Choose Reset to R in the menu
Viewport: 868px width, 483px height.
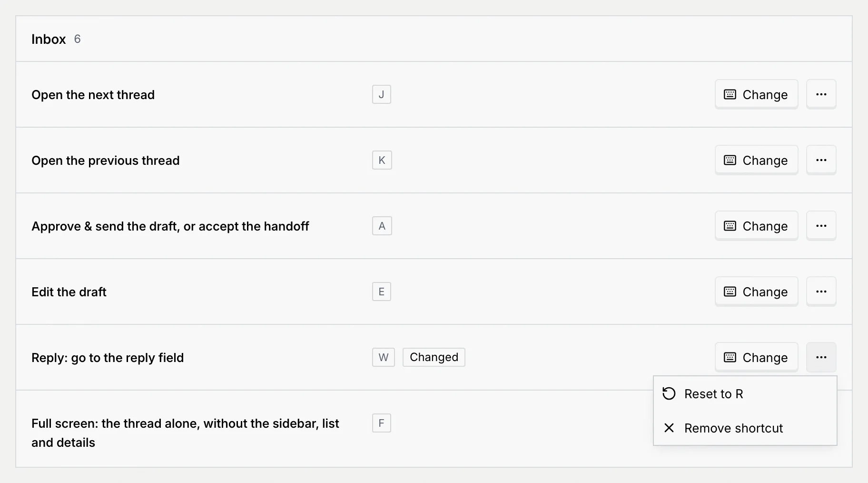pos(745,394)
